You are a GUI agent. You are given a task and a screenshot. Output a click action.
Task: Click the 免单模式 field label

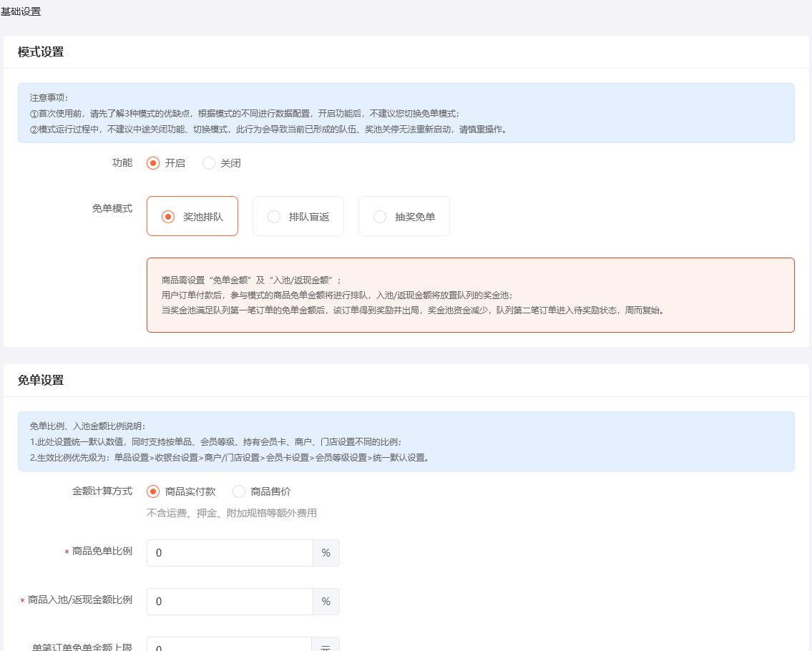point(112,208)
